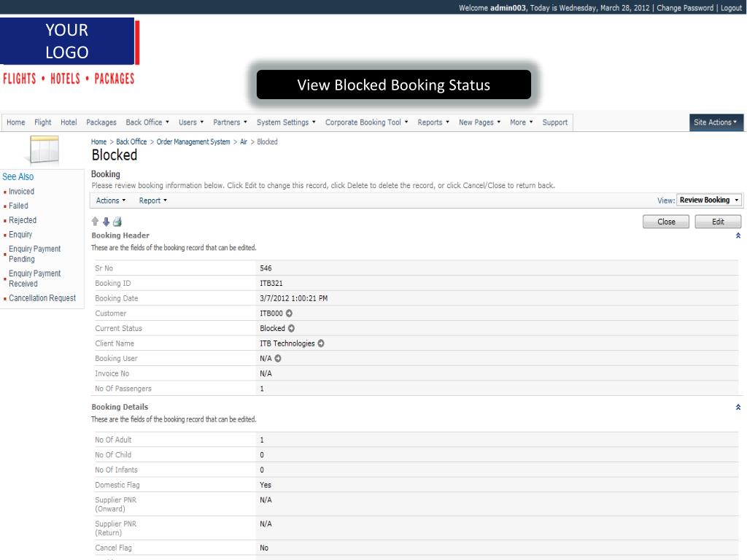Expand the Corporate Booking Tool menu
Viewport: 747px width, 560px height.
[366, 122]
